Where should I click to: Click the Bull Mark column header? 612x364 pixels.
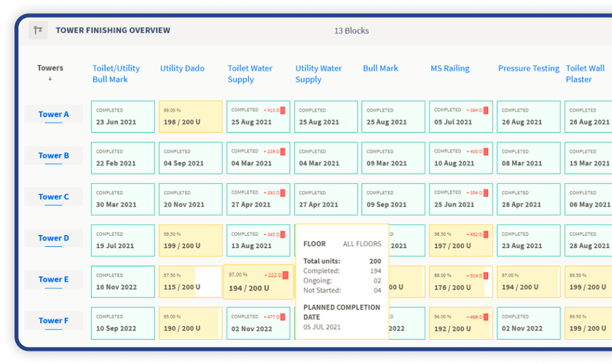click(x=381, y=68)
